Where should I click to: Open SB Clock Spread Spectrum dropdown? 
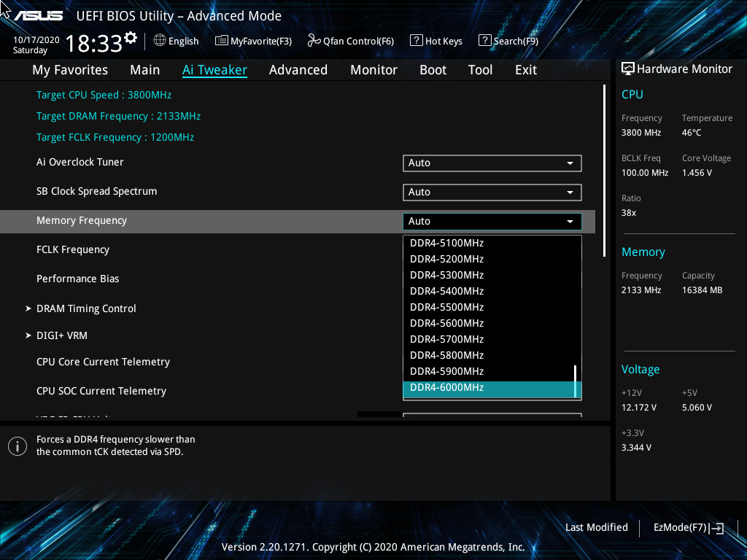(492, 192)
